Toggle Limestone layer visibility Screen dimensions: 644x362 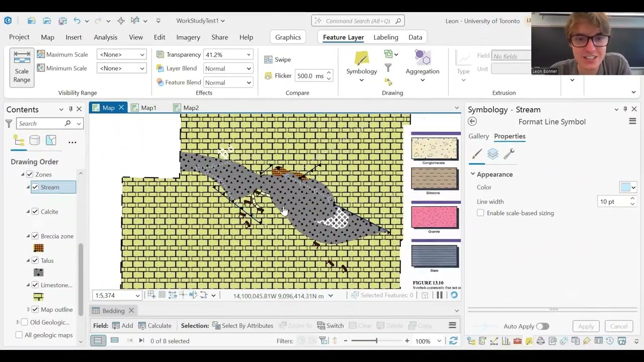coord(35,285)
